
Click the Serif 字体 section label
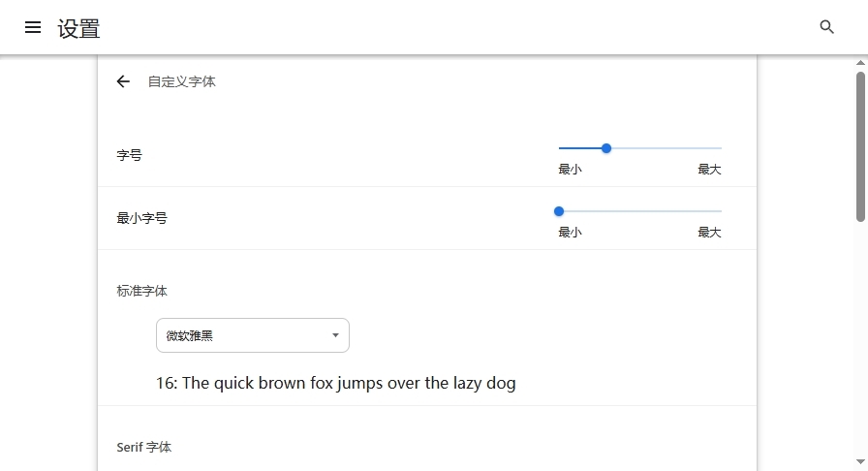pos(143,447)
